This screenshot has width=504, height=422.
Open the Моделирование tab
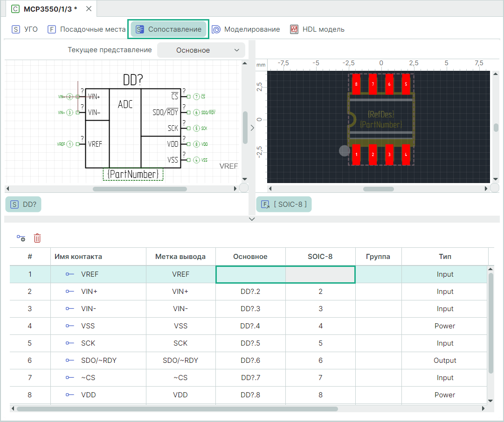(x=246, y=29)
